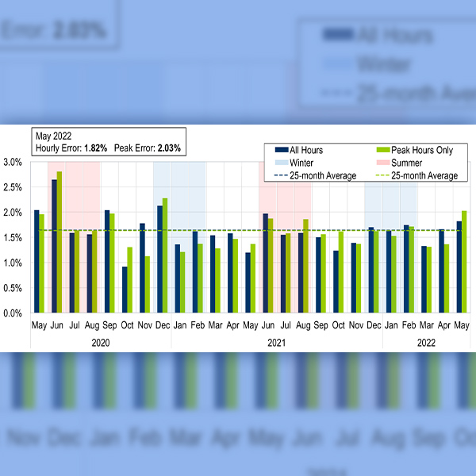Click the 1.5% y-axis label
The image size is (476, 476).
point(12,238)
